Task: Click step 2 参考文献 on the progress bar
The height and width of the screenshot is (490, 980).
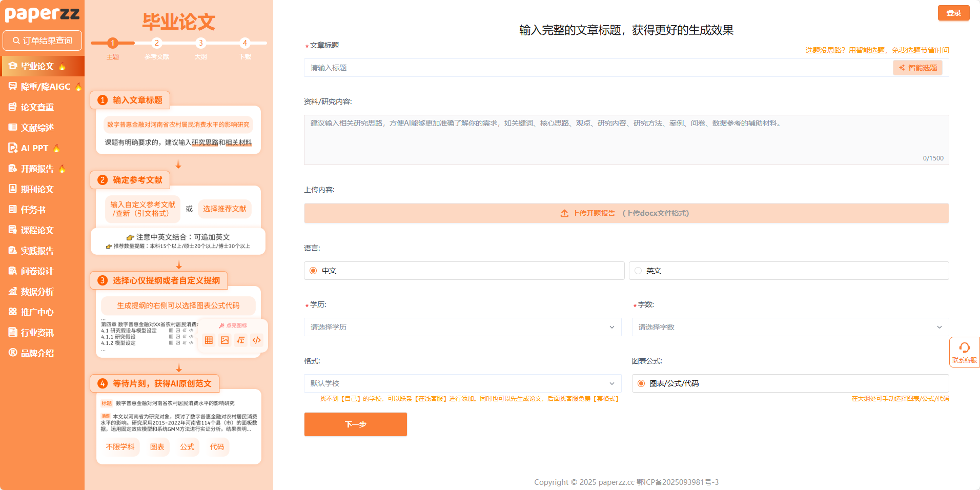Action: click(157, 43)
